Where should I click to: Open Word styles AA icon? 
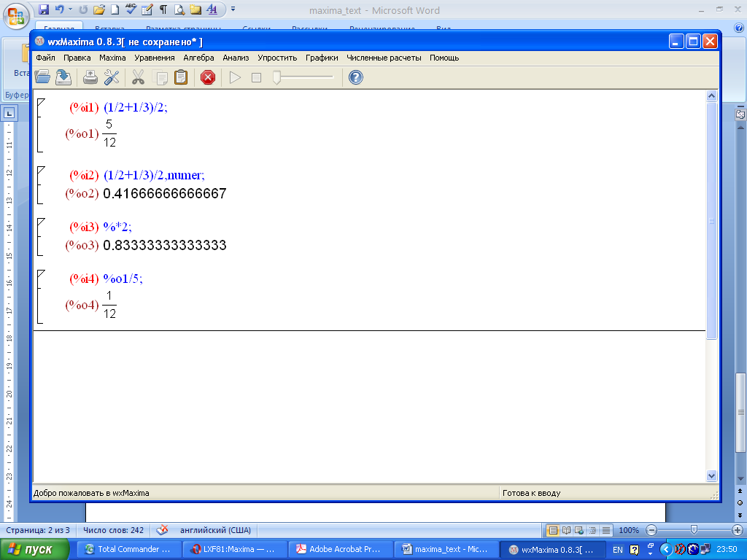pyautogui.click(x=212, y=9)
